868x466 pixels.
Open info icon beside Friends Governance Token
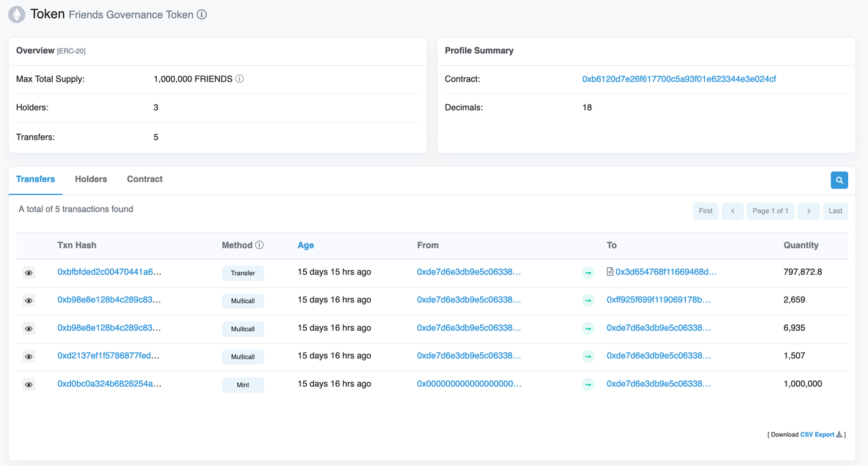(x=202, y=14)
